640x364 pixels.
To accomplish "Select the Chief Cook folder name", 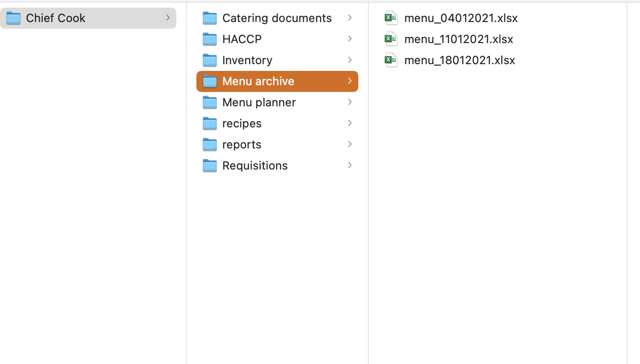I will [56, 18].
